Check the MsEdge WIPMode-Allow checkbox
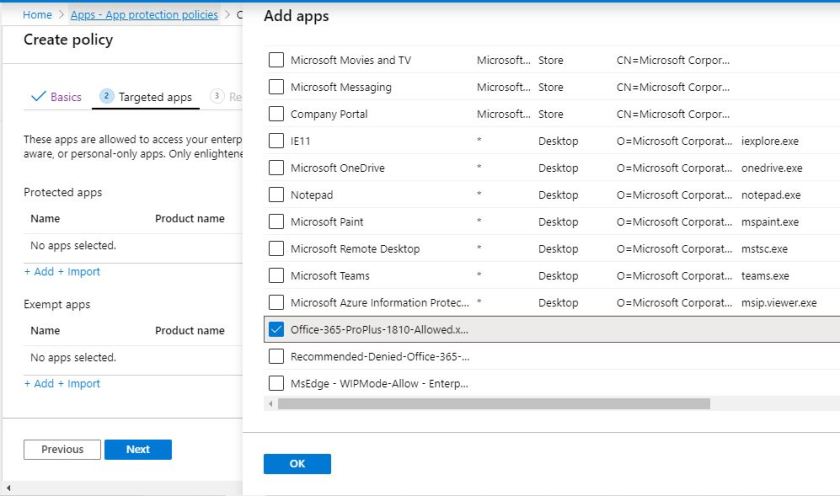840x496 pixels. coord(276,383)
